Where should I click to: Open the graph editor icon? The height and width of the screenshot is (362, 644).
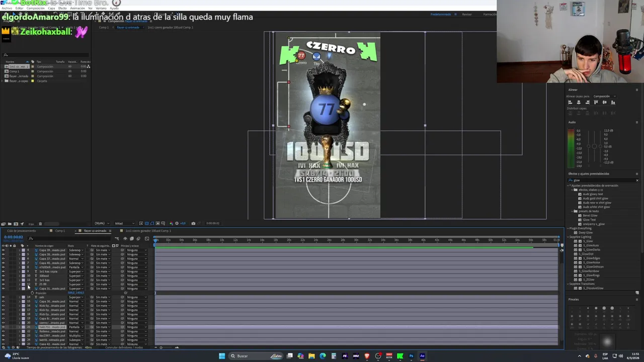click(x=147, y=238)
